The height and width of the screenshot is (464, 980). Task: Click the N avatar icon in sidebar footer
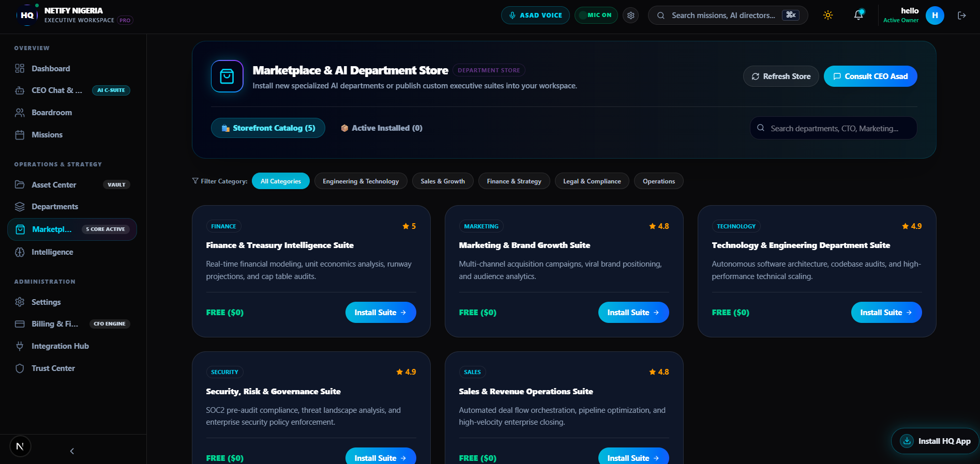point(20,446)
